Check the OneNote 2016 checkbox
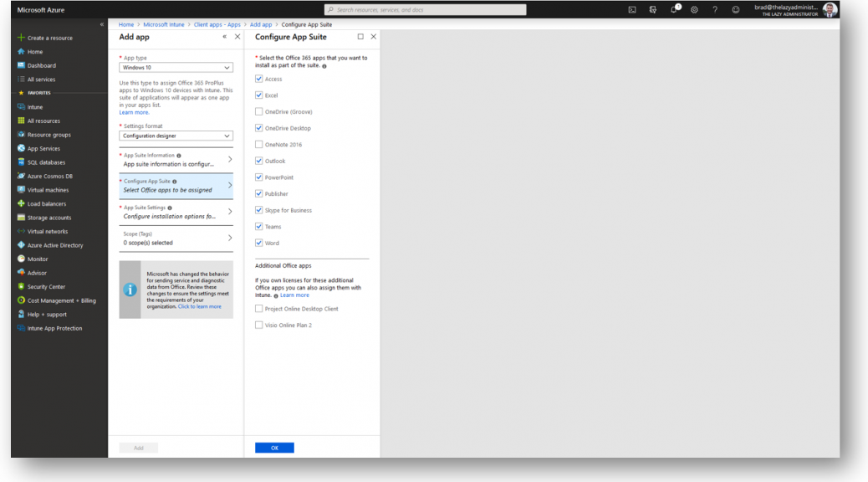The image size is (868, 482). pos(258,145)
